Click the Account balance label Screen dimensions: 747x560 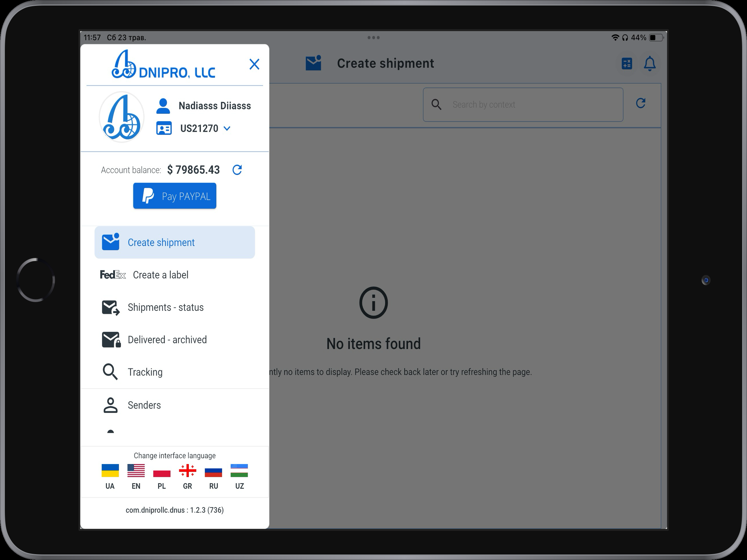tap(131, 170)
